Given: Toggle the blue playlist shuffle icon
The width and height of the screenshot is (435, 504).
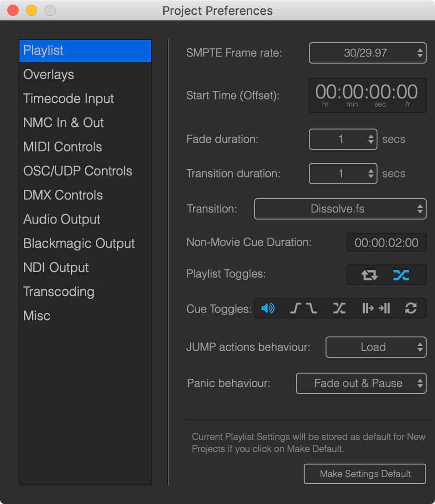Looking at the screenshot, I should 401,275.
